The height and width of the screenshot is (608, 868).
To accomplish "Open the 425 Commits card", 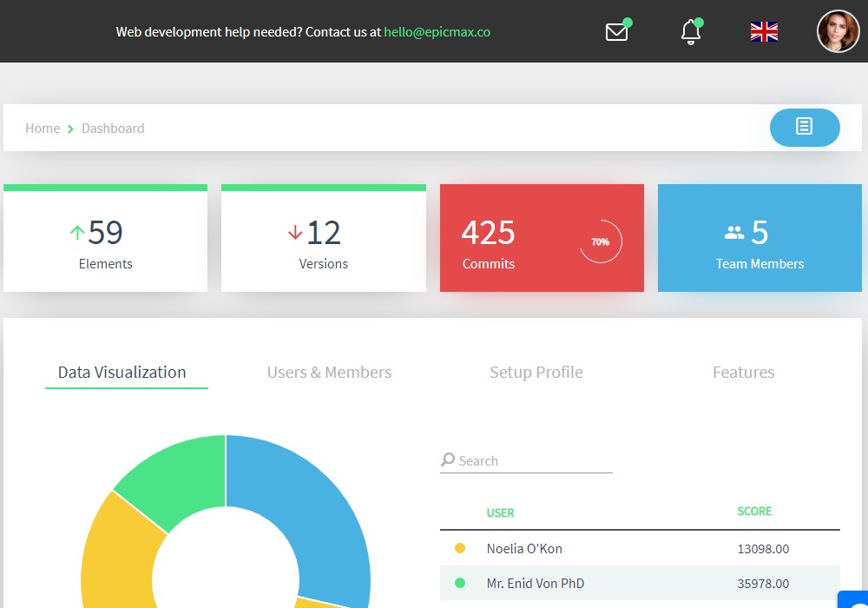I will pos(542,238).
